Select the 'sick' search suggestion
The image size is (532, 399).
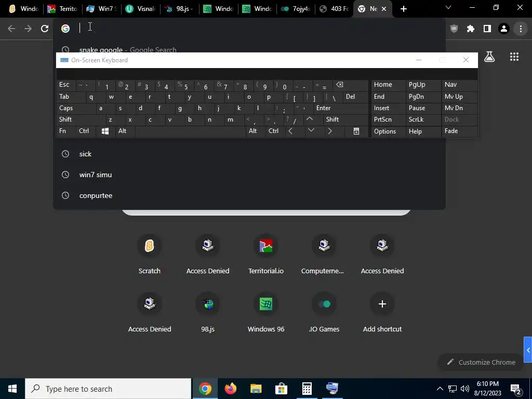tap(249, 154)
